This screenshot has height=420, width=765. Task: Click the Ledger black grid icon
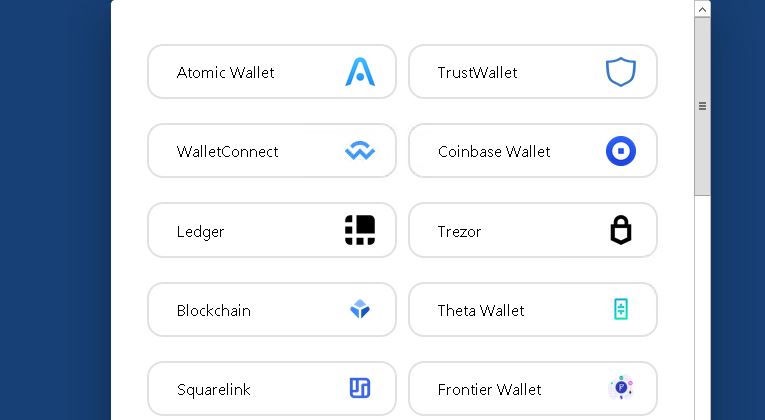[x=360, y=230]
